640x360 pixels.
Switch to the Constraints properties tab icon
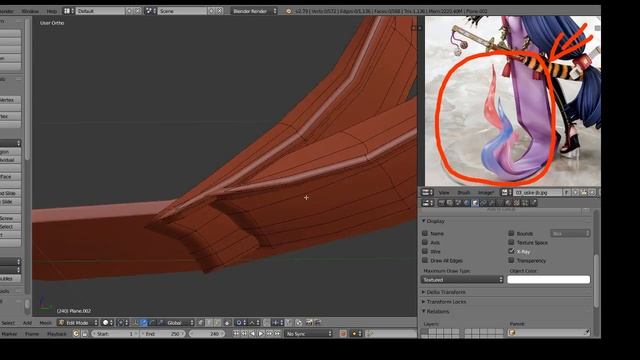click(x=483, y=203)
